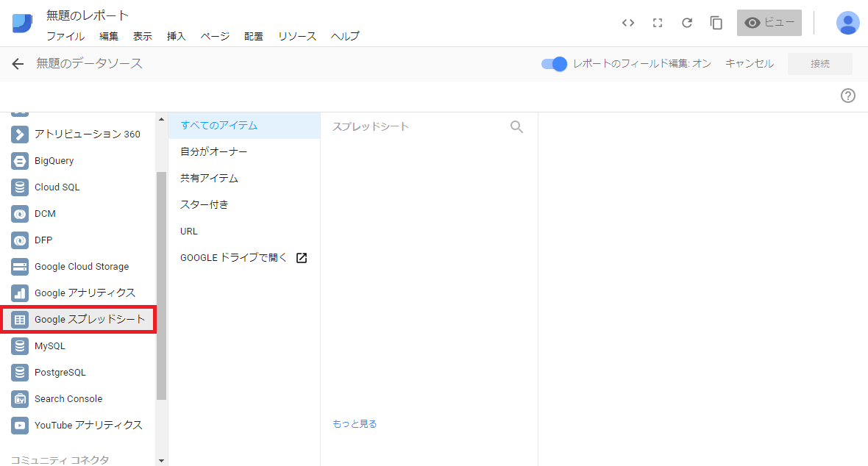Click the Google アナリティクス connector icon
Screen dimensions: 868x466
(x=20, y=293)
